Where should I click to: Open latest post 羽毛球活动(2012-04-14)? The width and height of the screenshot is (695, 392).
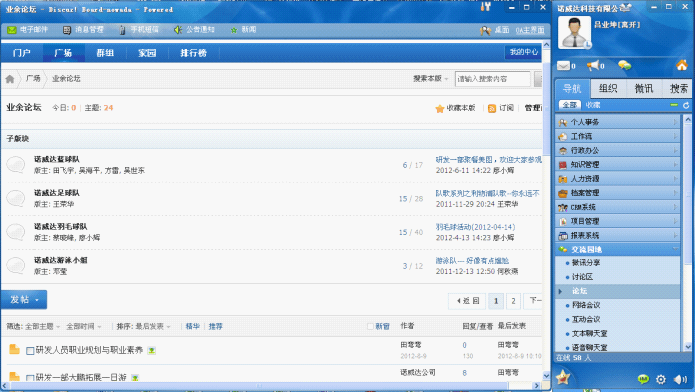click(x=475, y=227)
